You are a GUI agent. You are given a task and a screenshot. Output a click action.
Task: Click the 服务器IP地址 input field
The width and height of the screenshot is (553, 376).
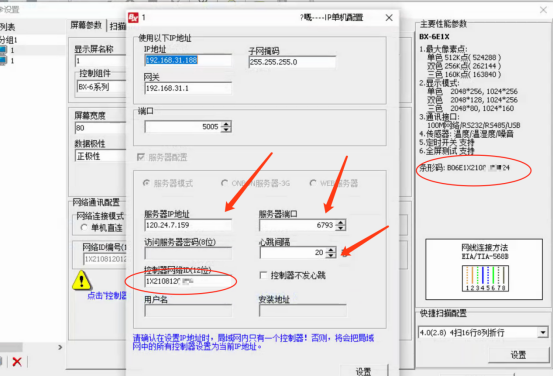(188, 225)
